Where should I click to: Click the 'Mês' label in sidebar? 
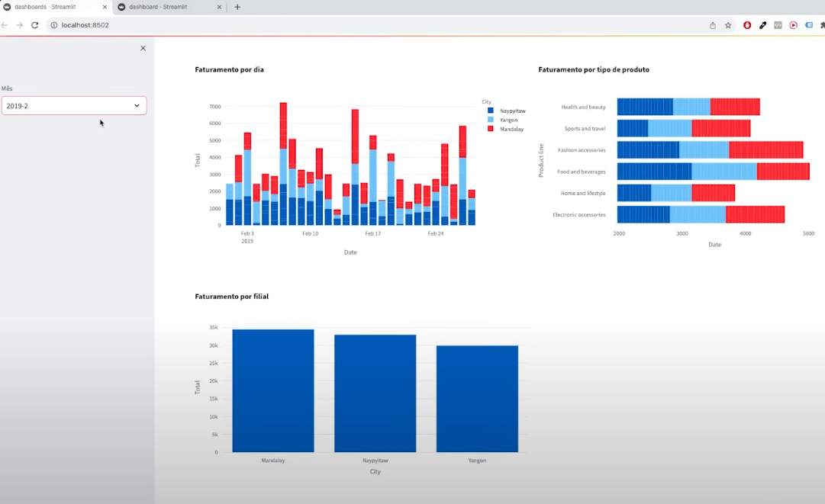(x=7, y=88)
